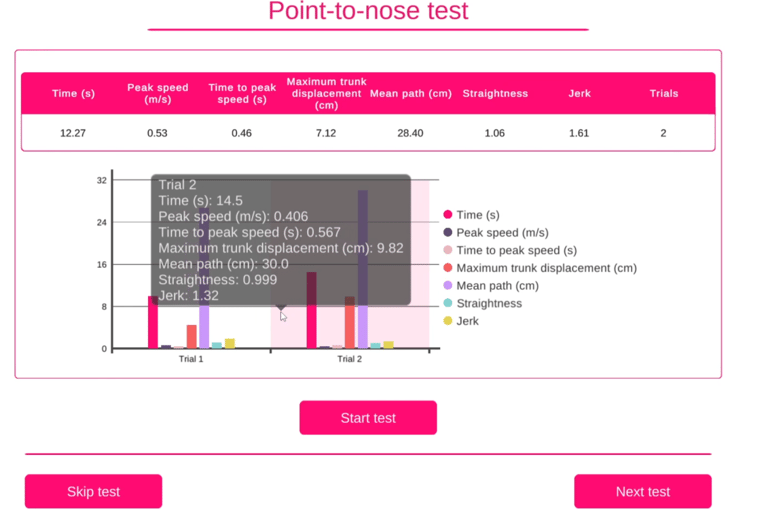Toggle the Peak speed legend dot

pyautogui.click(x=448, y=233)
